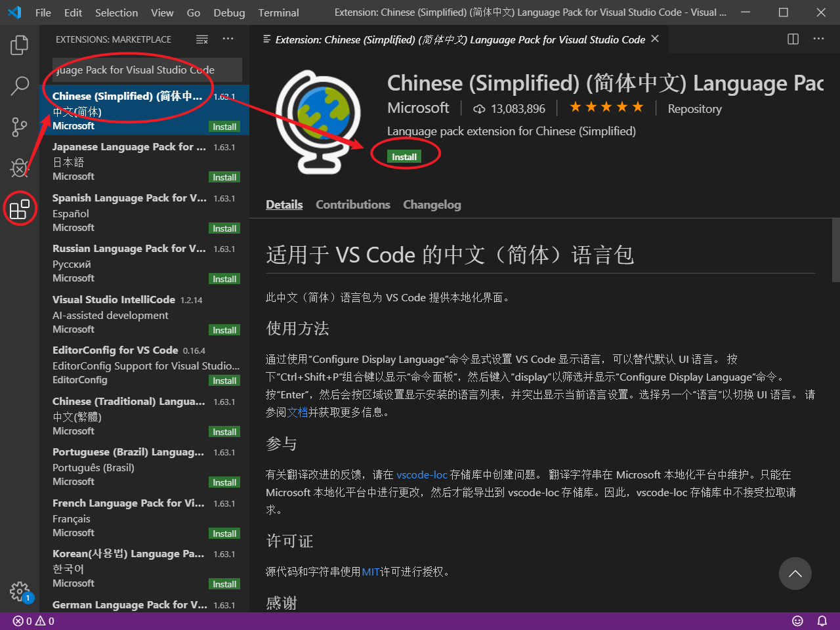Click the Chinese (Simplified) Language Pack title
Screen dimensions: 840x630
605,83
